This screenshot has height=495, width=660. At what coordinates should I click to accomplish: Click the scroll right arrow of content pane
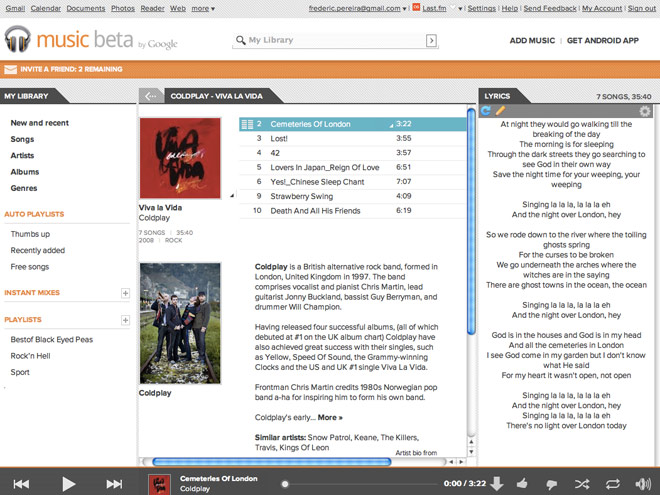(461, 462)
